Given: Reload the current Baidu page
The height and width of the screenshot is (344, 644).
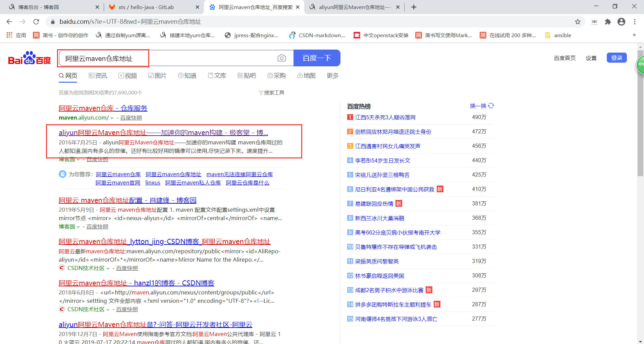Looking at the screenshot, I should (x=36, y=21).
